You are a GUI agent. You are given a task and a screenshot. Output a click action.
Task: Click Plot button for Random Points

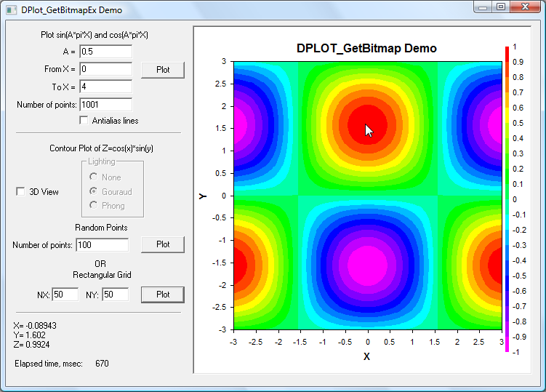click(x=163, y=244)
